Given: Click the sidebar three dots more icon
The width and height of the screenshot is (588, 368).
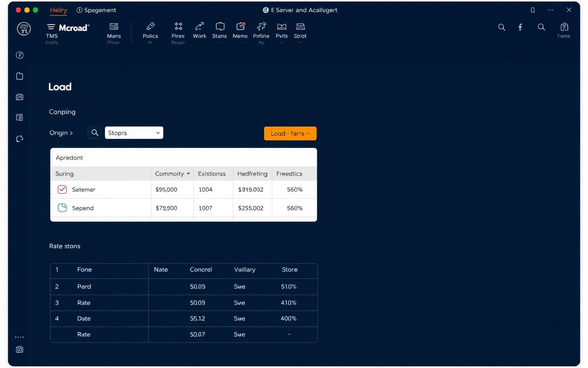Looking at the screenshot, I should pos(19,337).
